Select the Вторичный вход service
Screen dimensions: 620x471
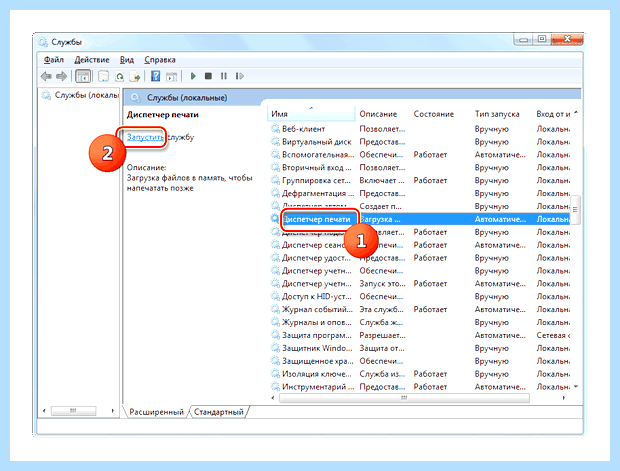(x=420, y=168)
